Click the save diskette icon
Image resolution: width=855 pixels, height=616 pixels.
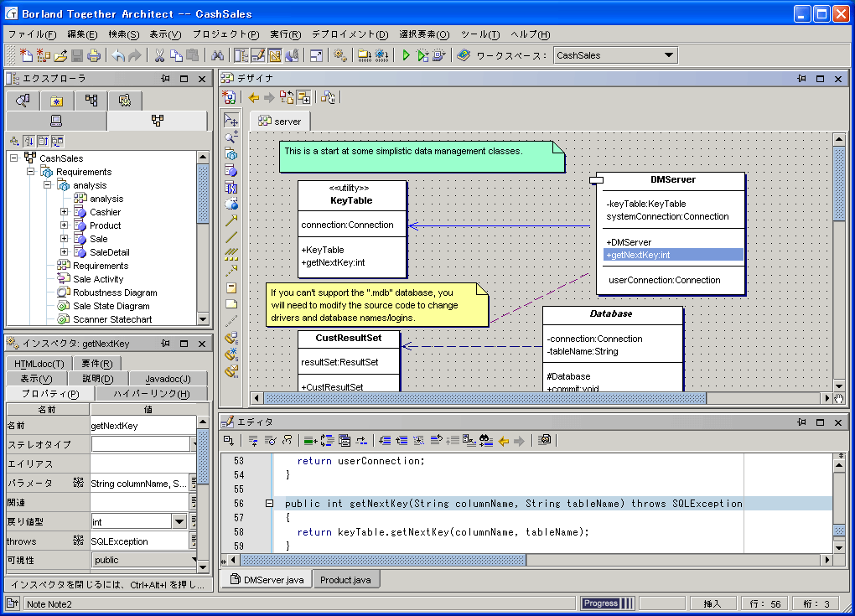(77, 55)
